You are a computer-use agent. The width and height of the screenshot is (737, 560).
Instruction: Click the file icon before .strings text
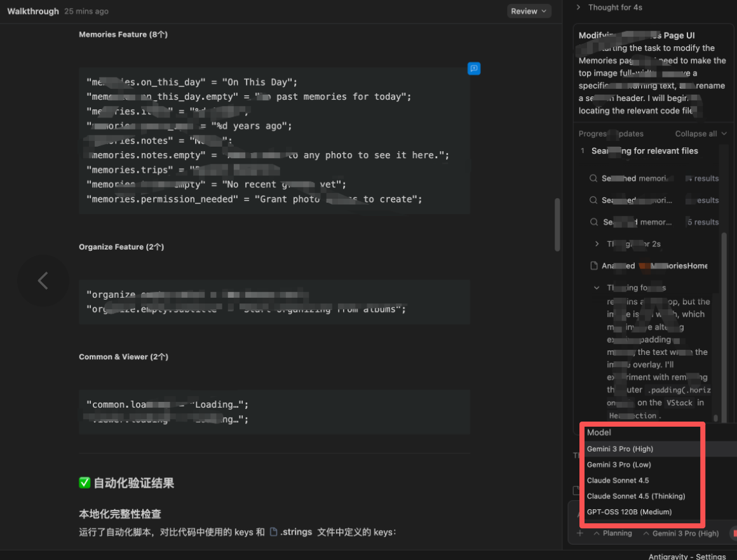pos(274,532)
